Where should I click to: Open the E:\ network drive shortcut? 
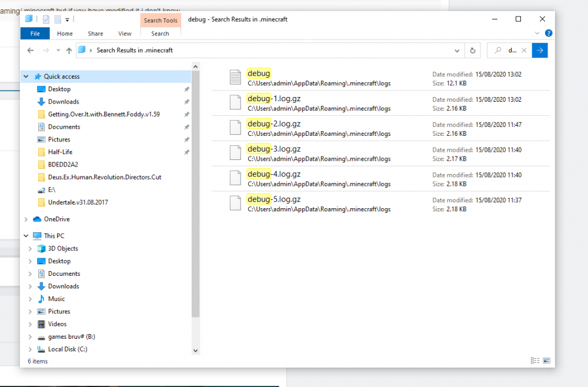(51, 190)
